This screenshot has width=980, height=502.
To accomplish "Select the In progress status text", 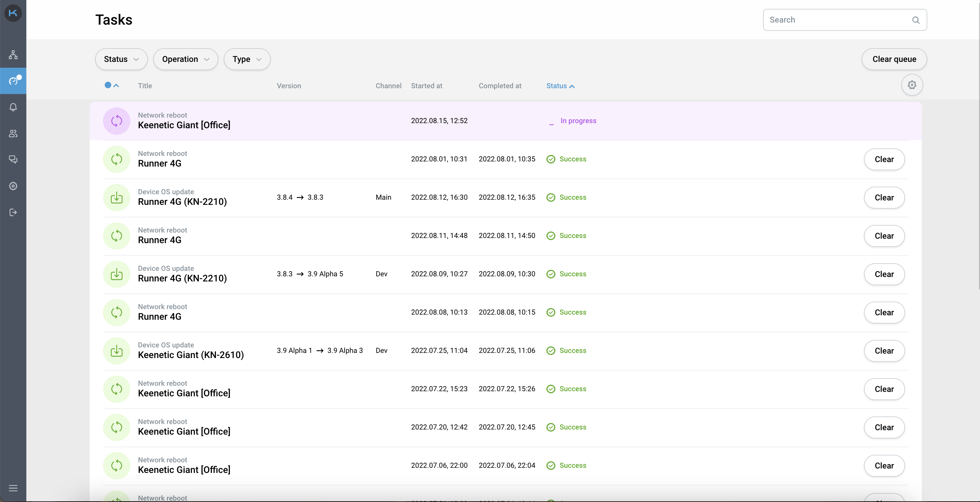I will tap(578, 121).
